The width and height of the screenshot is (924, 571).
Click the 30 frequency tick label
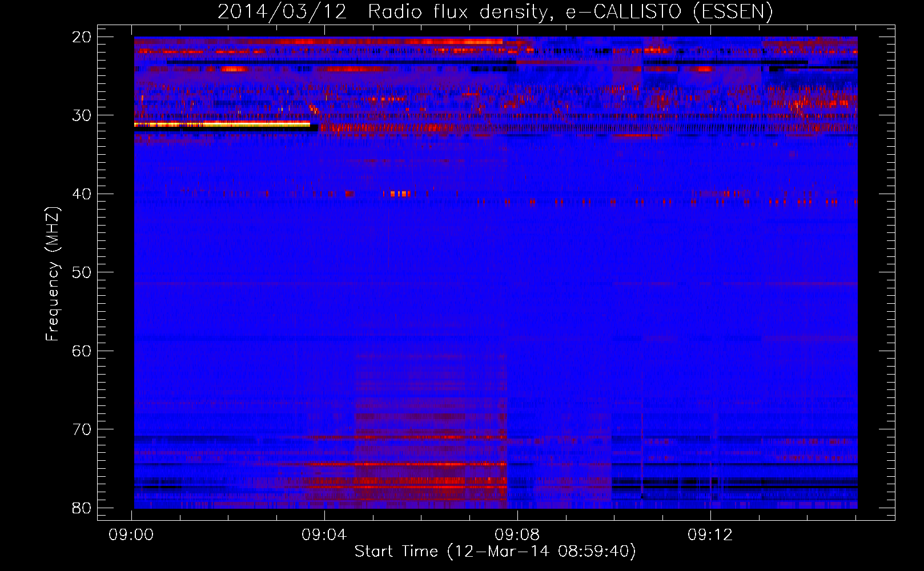click(x=82, y=115)
